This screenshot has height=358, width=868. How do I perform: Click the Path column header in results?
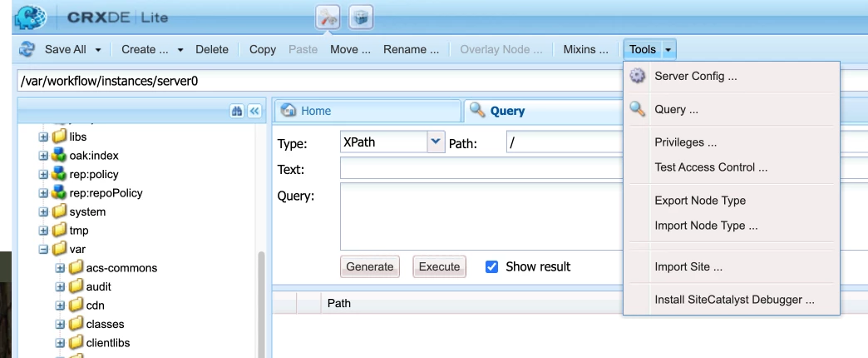339,303
